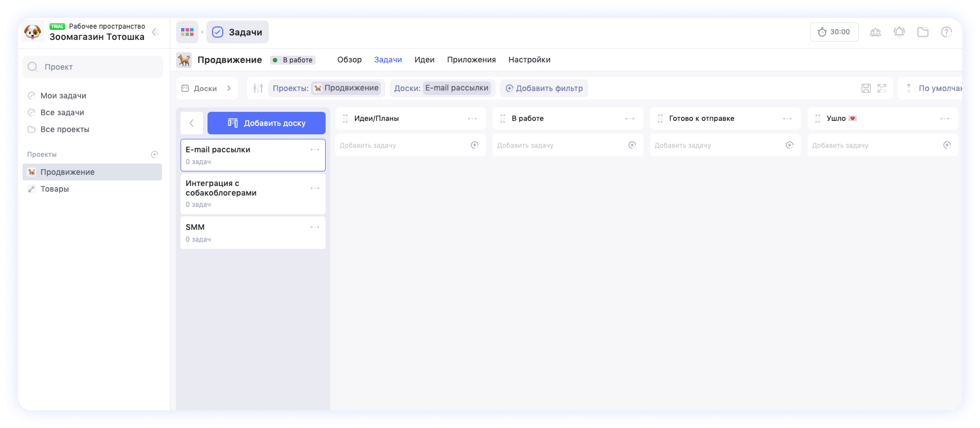Open E-mail рассылки board options menu
This screenshot has height=428, width=980.
click(x=315, y=150)
